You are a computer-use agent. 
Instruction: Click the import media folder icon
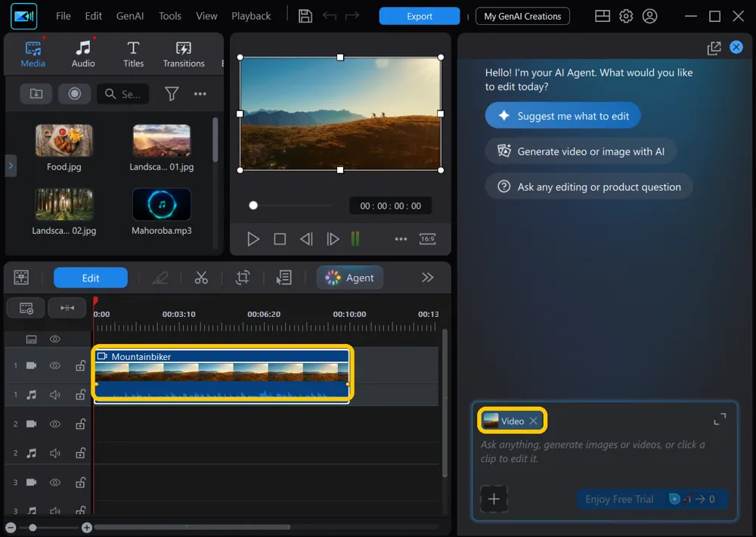36,94
